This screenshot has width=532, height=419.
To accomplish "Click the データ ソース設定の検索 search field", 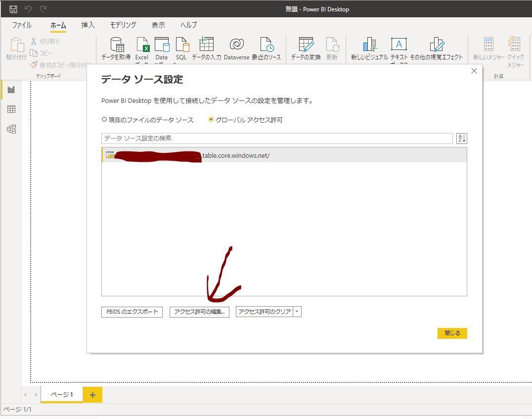I will (x=277, y=139).
